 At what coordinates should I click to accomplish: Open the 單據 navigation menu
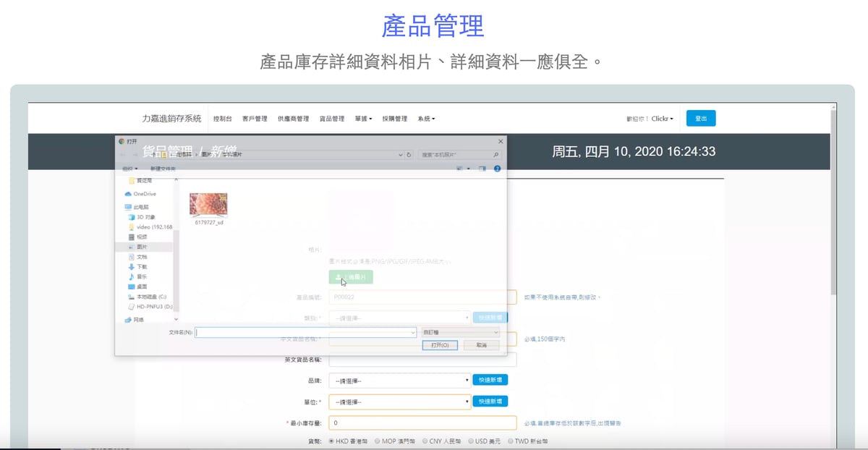363,119
